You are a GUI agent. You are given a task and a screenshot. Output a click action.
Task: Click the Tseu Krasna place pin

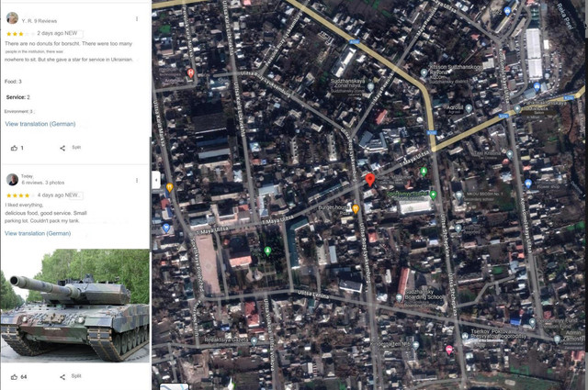click(509, 154)
